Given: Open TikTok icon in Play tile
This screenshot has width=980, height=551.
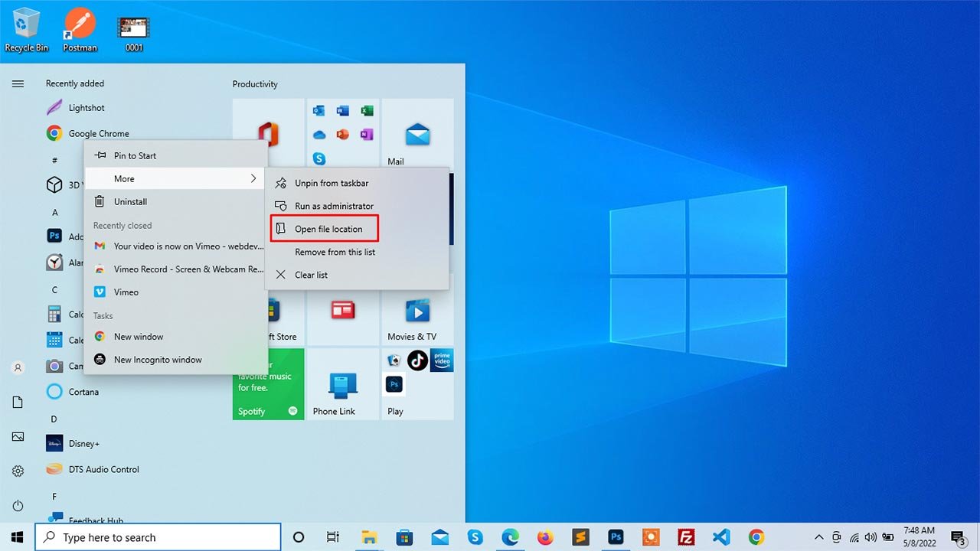Looking at the screenshot, I should click(417, 360).
